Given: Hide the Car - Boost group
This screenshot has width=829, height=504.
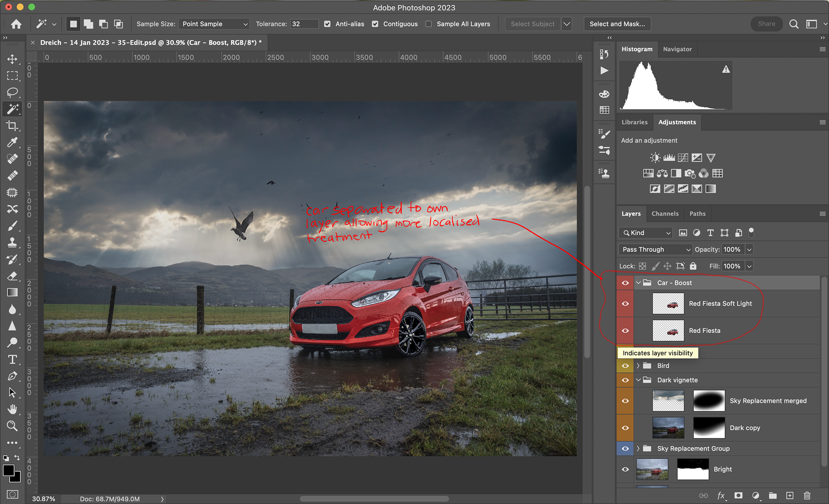Looking at the screenshot, I should click(625, 283).
